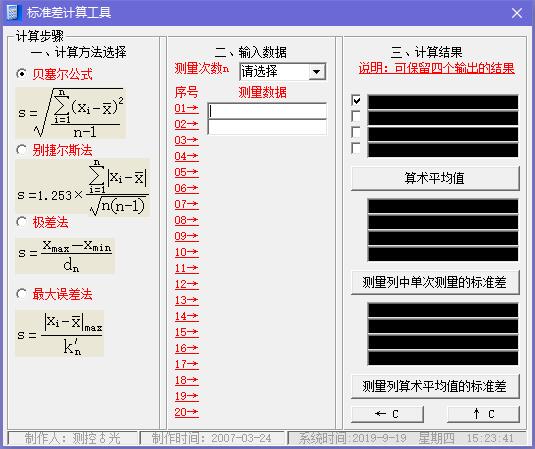Click the 制作时间 status bar panel
This screenshot has width=535, height=449.
coord(212,438)
